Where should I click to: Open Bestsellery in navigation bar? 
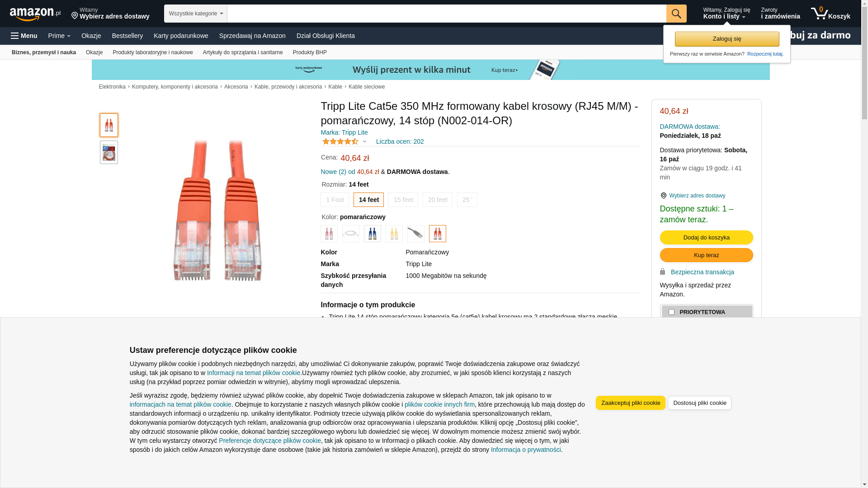127,36
